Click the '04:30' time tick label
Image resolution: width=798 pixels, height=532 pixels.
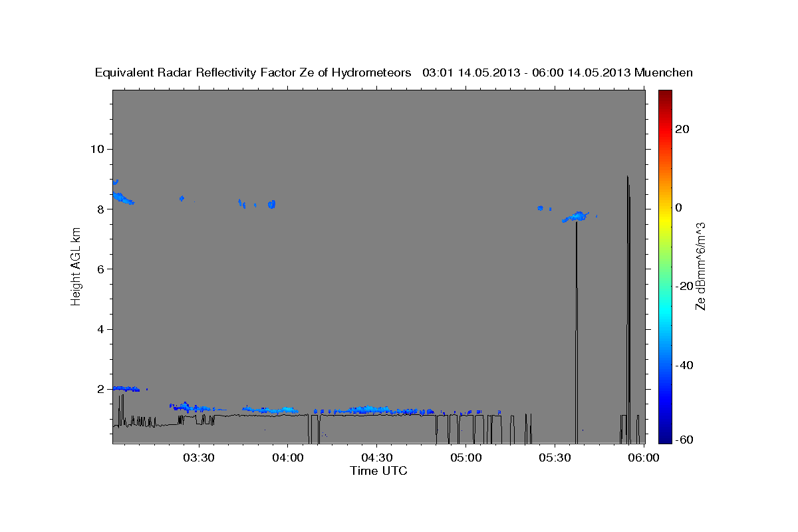click(x=376, y=458)
